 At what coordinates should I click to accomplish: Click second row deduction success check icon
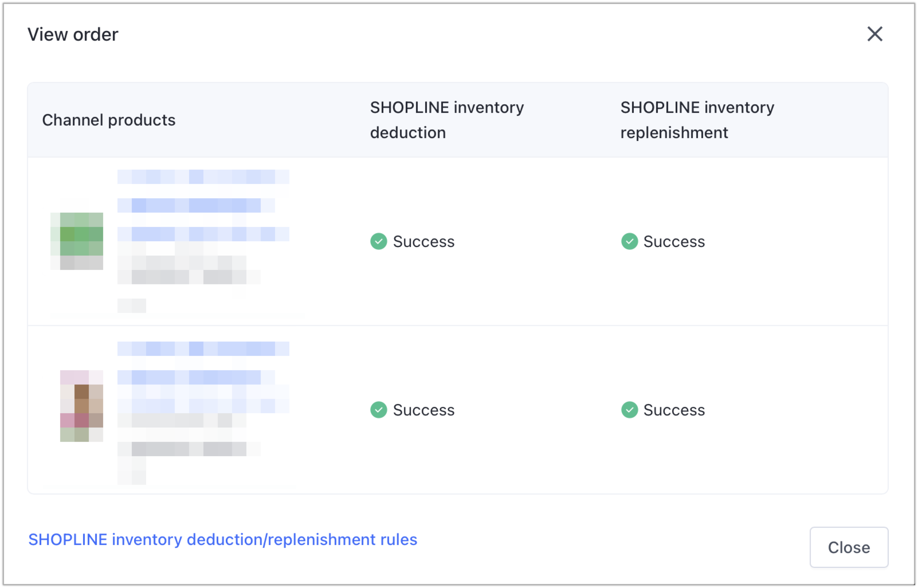(x=379, y=410)
